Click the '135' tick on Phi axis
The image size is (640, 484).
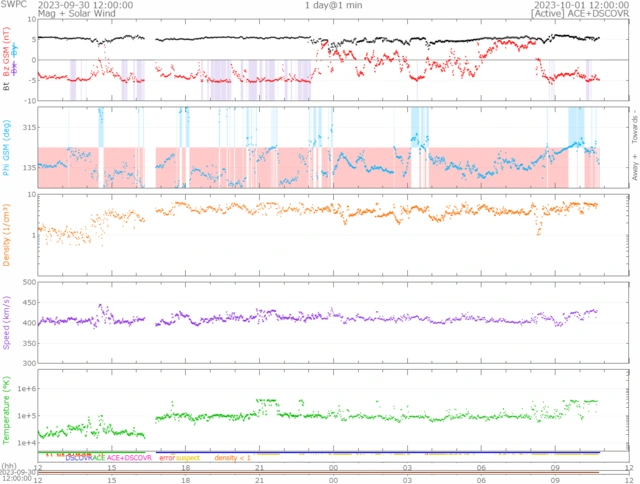[30, 168]
